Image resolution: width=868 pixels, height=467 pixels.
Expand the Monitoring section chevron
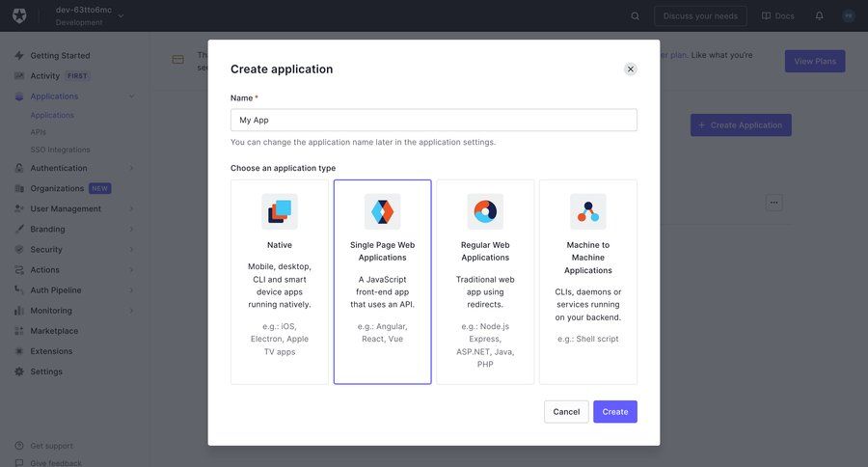pyautogui.click(x=132, y=311)
